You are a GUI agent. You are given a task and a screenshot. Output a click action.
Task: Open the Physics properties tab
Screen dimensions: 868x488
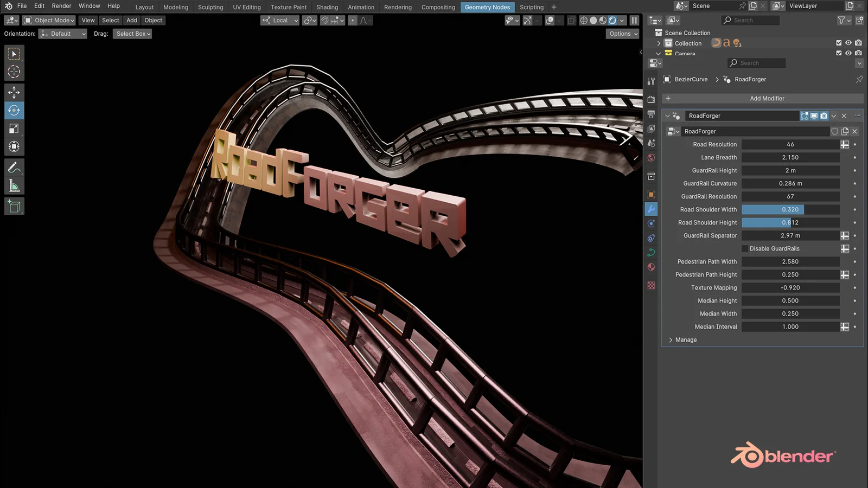(x=651, y=237)
